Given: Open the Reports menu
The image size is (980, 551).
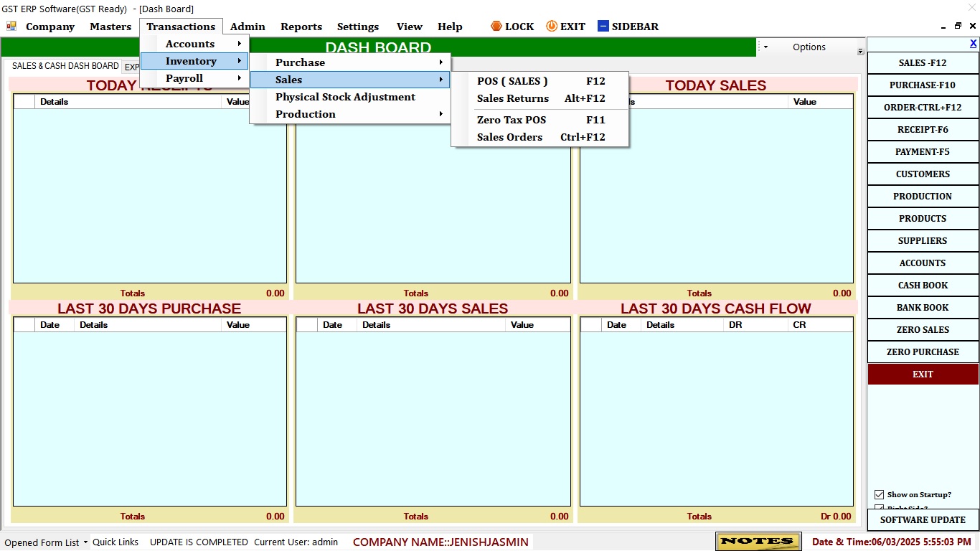Looking at the screenshot, I should point(301,27).
